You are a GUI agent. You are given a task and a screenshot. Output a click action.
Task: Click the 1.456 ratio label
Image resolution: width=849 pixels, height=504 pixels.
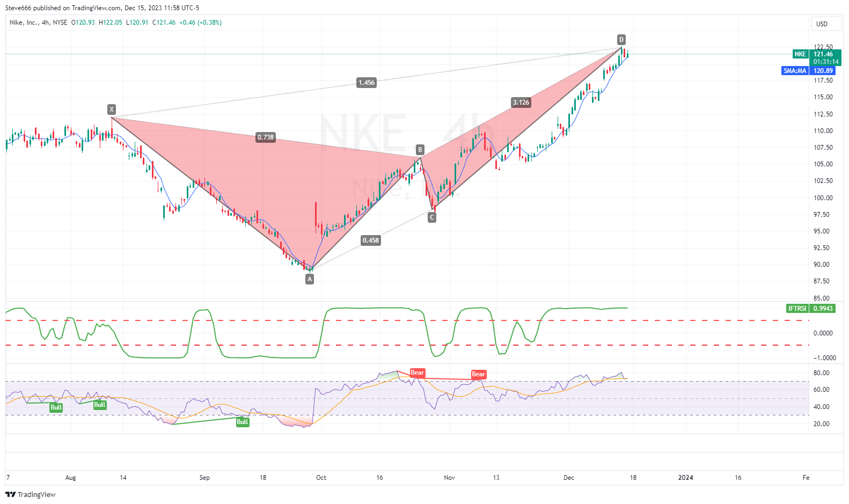(367, 83)
